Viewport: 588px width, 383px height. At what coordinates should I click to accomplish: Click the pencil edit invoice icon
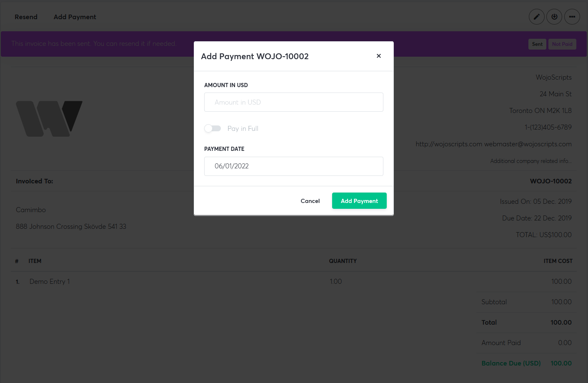click(x=537, y=17)
